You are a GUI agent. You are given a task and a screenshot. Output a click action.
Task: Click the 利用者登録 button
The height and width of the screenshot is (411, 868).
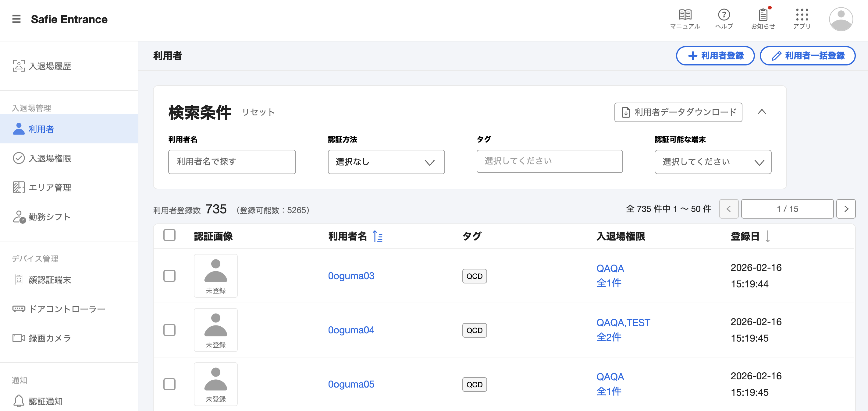click(x=715, y=55)
